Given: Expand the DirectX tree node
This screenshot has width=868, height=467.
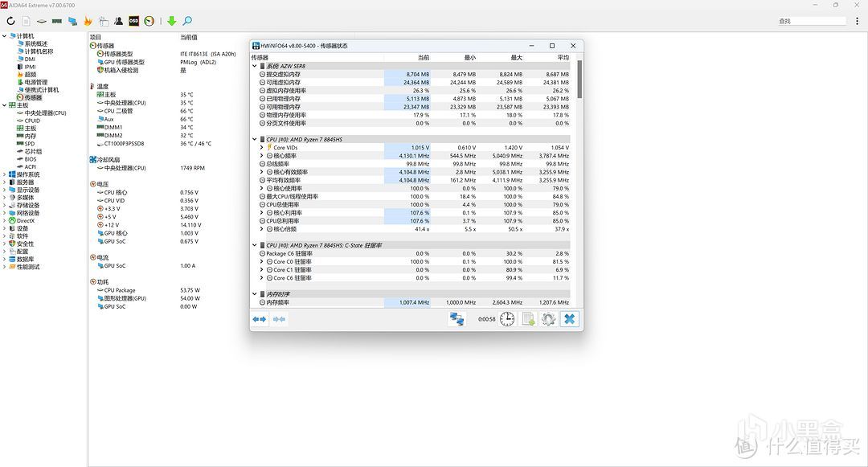Looking at the screenshot, I should (x=5, y=221).
